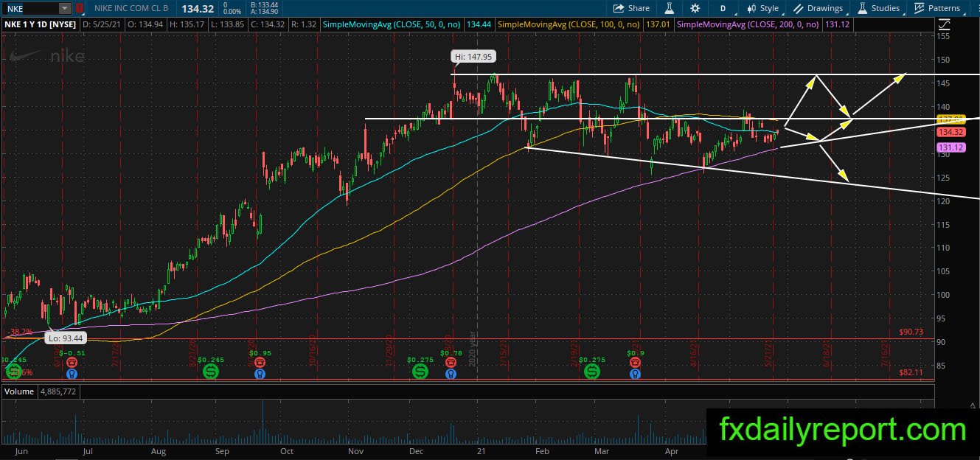This screenshot has height=460, width=980.
Task: Click the green dividend icon near late February
Action: click(x=592, y=372)
